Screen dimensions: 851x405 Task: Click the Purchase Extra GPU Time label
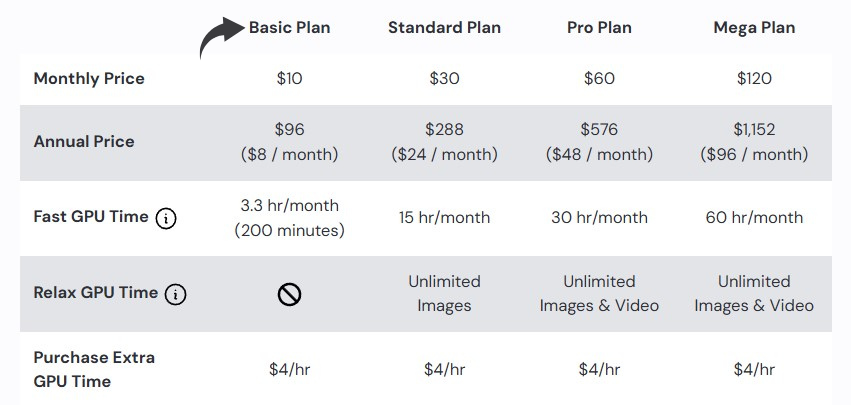(x=94, y=369)
